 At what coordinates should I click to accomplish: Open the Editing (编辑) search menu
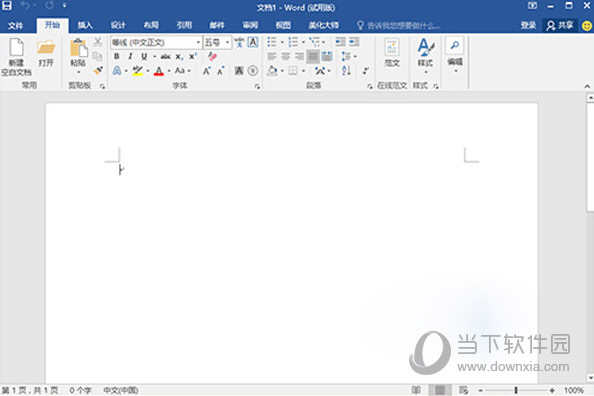point(455,55)
